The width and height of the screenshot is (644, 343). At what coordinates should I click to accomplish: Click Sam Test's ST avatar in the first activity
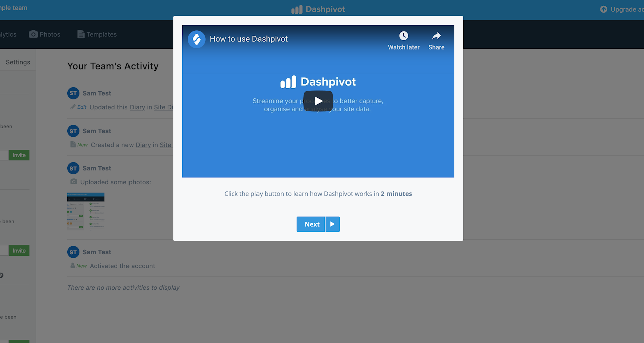click(73, 93)
